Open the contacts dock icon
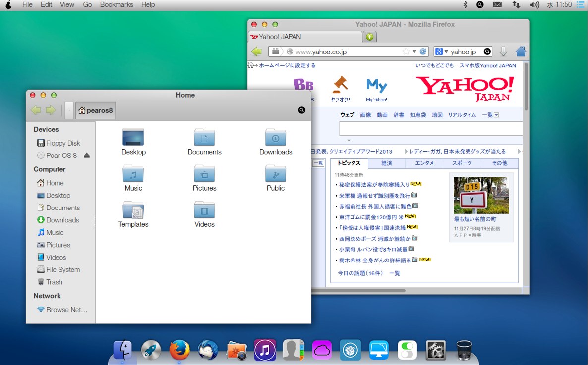 pyautogui.click(x=293, y=350)
